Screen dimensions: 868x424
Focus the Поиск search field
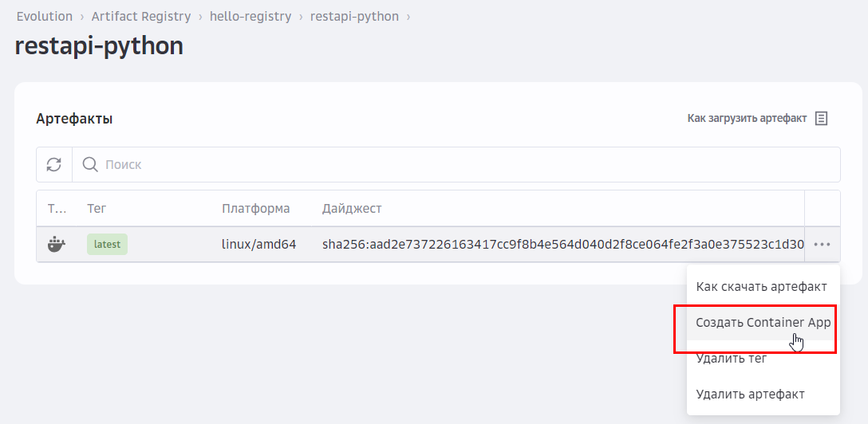(x=463, y=164)
